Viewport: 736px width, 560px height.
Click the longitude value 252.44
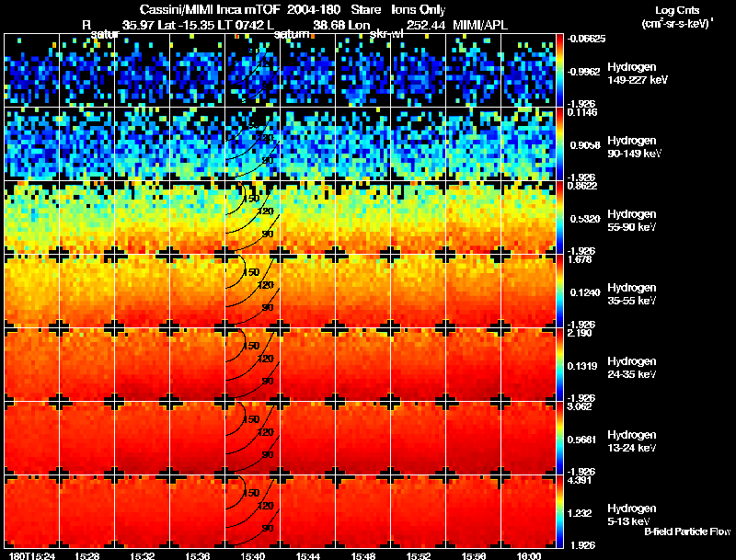point(426,26)
